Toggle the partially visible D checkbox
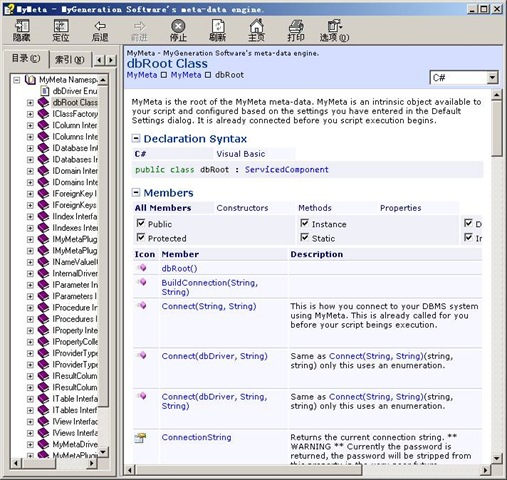Screen dimensions: 507x480 tap(468, 223)
